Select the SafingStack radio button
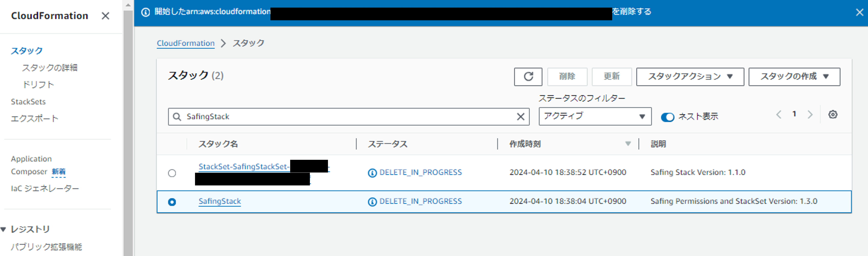 pos(172,202)
